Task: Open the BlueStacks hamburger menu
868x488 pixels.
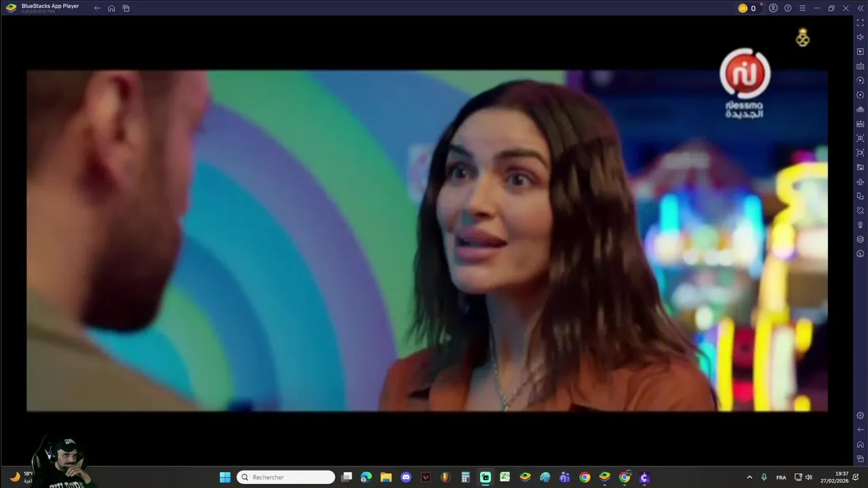Action: point(802,8)
